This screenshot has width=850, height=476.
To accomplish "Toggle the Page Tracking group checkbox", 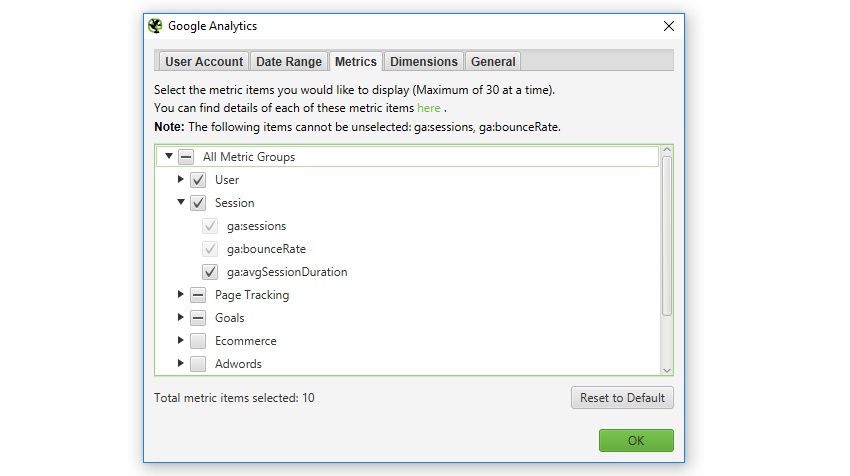I will coord(198,295).
